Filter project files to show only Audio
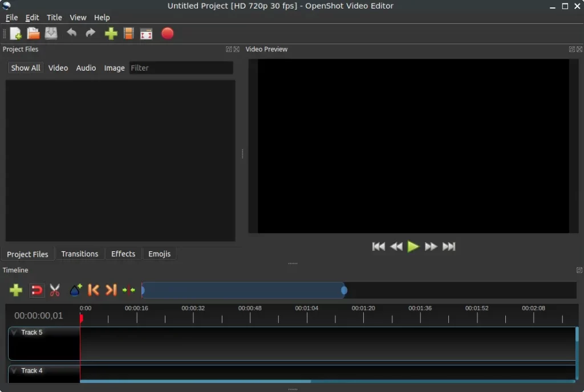Image resolution: width=584 pixels, height=392 pixels. [x=86, y=68]
